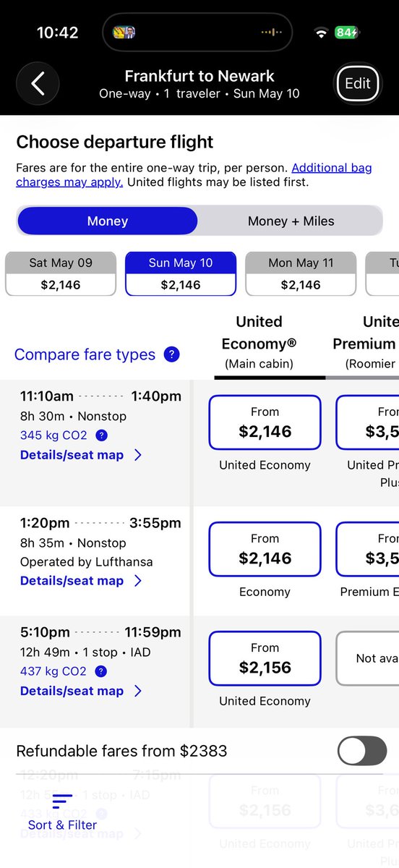Screen dimensions: 399x868
Task: Tap the back arrow icon
Action: (38, 84)
